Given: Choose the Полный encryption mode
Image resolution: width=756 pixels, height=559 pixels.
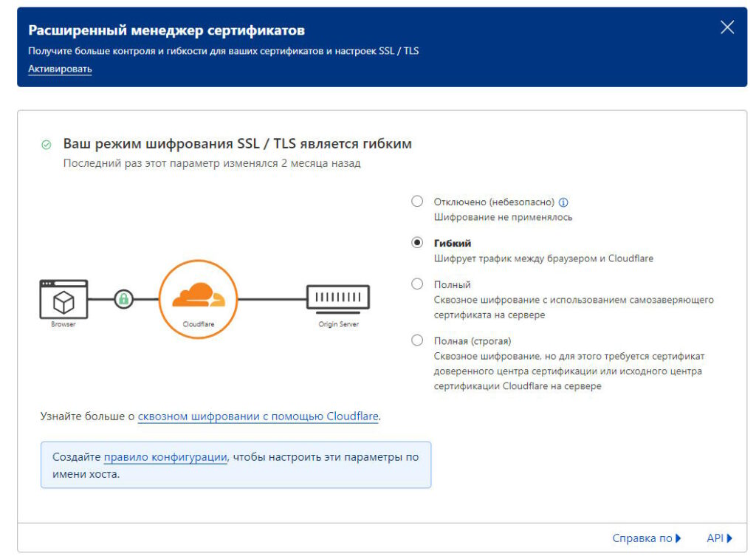Looking at the screenshot, I should [417, 284].
